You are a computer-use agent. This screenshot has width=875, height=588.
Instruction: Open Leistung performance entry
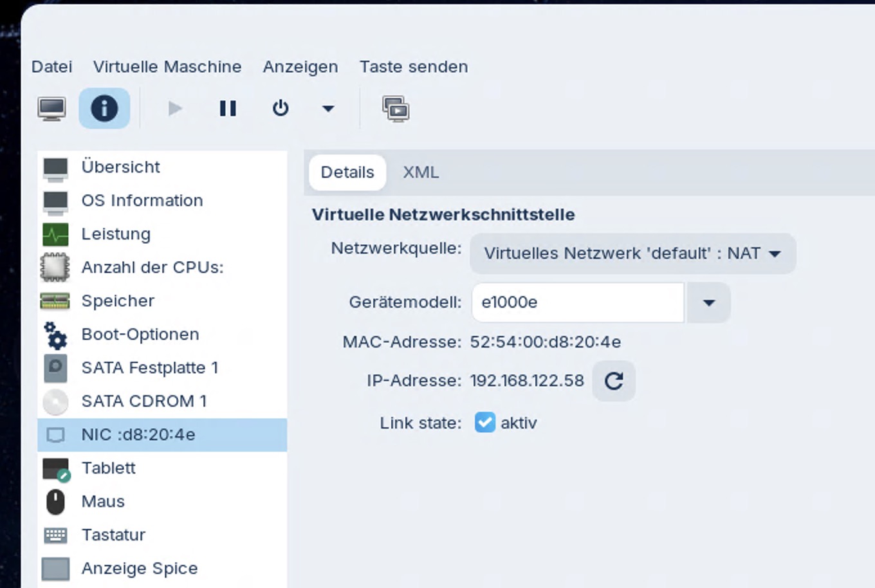click(x=116, y=234)
